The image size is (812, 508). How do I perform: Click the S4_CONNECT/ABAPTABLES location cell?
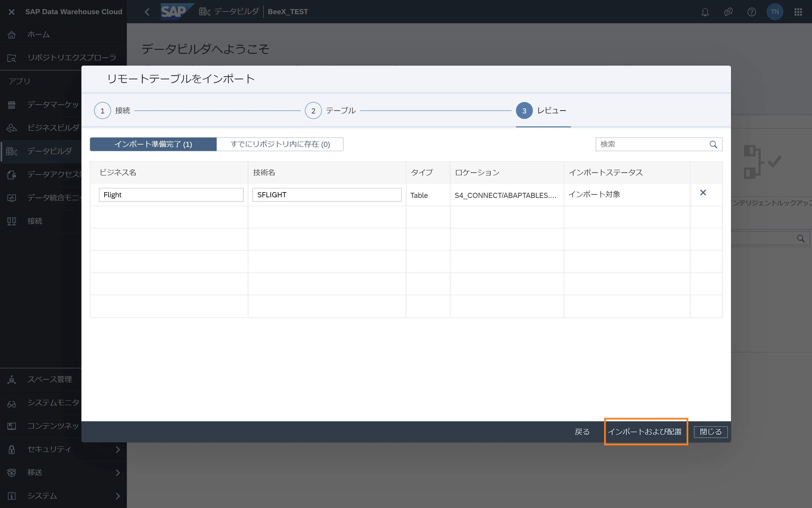507,195
